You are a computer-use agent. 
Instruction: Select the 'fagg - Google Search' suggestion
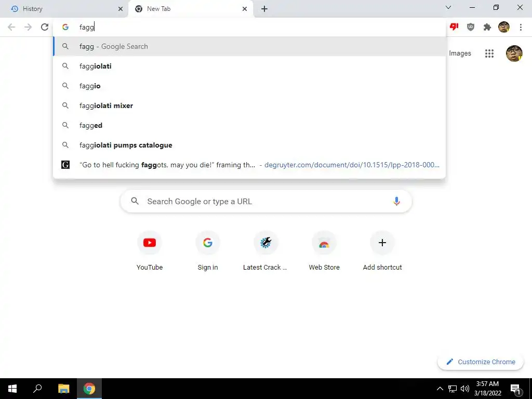click(249, 46)
